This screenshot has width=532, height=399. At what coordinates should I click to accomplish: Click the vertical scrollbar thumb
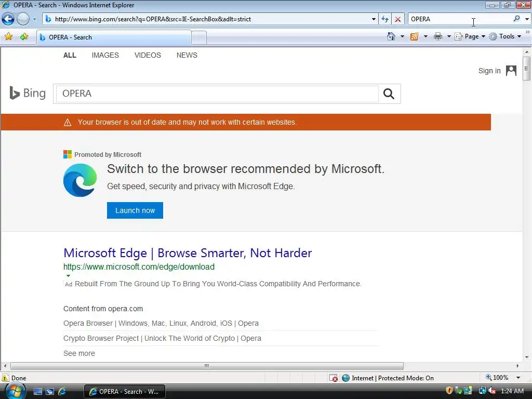click(527, 69)
